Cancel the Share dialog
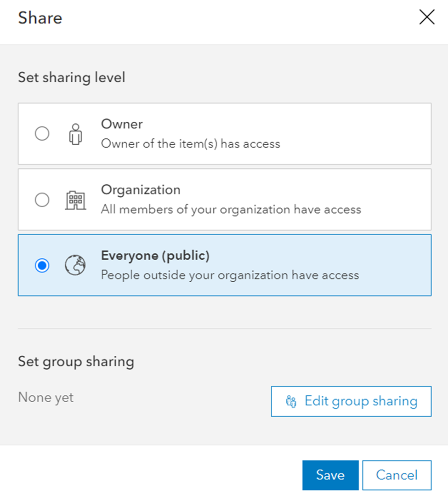 tap(397, 475)
